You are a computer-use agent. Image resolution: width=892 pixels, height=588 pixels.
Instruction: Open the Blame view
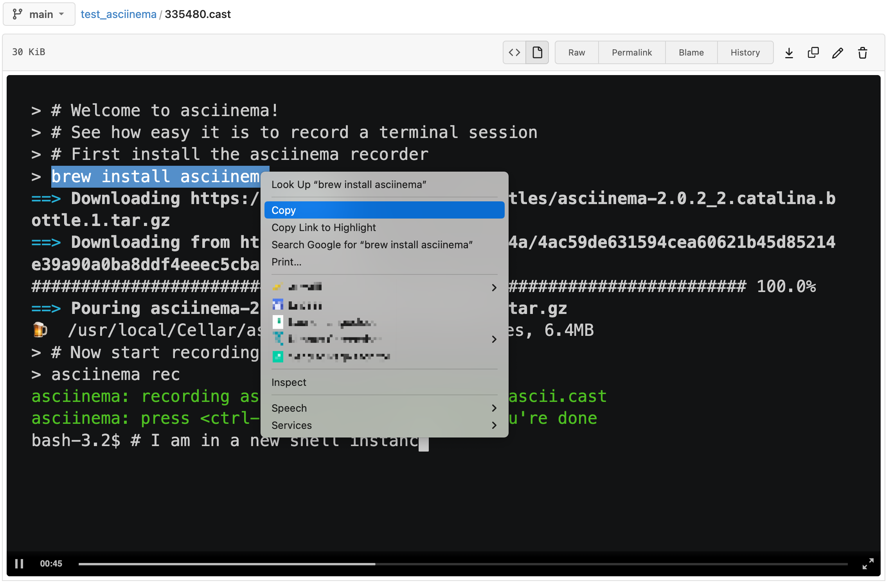point(691,52)
